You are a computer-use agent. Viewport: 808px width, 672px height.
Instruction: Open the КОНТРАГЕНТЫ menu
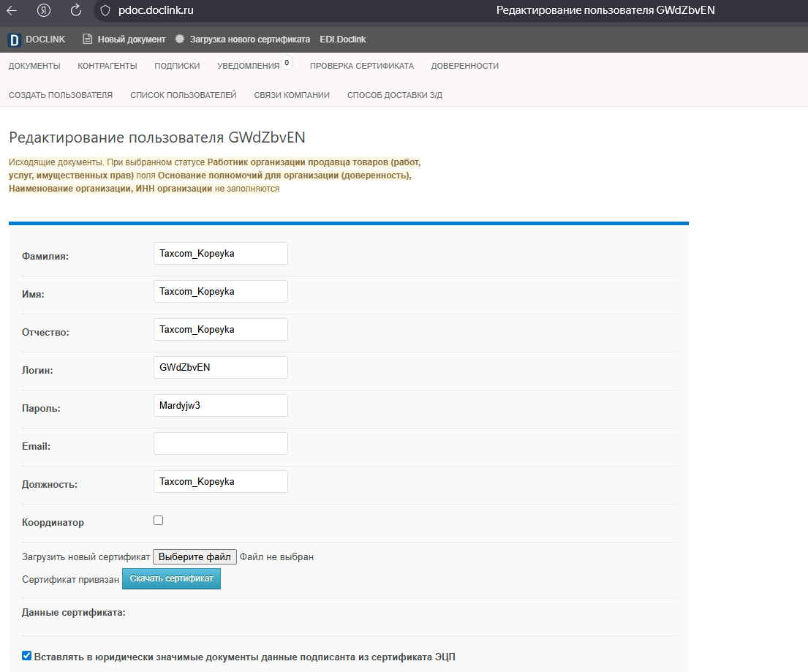[x=107, y=66]
